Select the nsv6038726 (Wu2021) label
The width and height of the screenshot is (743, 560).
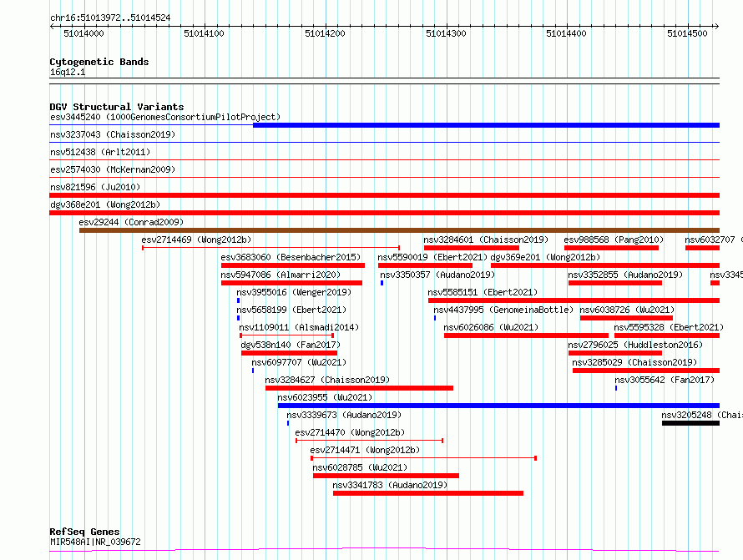tap(627, 310)
